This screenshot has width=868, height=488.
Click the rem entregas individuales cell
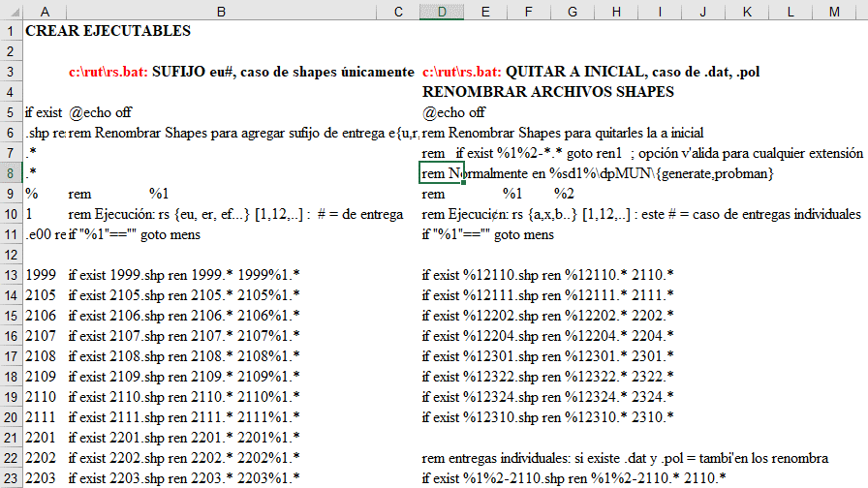tap(625, 458)
